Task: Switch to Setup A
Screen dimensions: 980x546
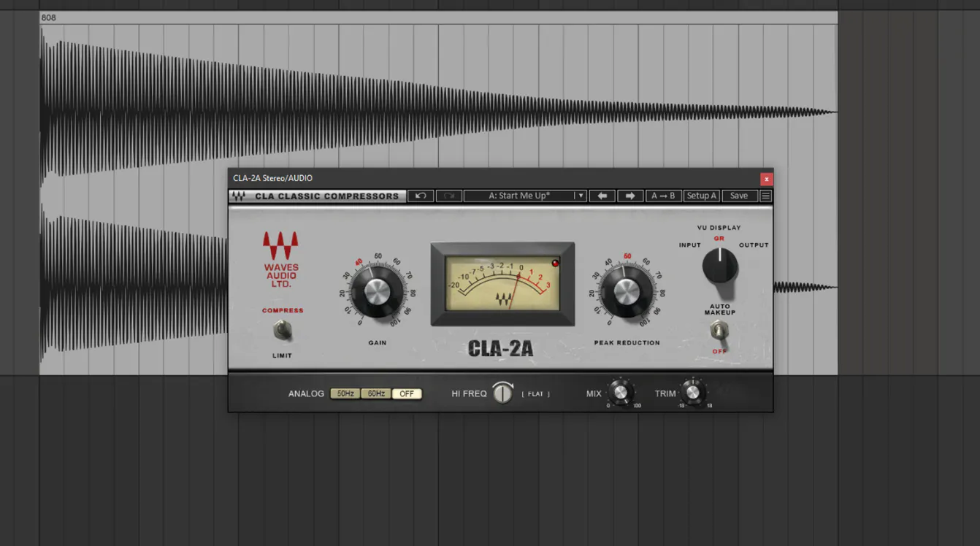Action: (x=701, y=196)
